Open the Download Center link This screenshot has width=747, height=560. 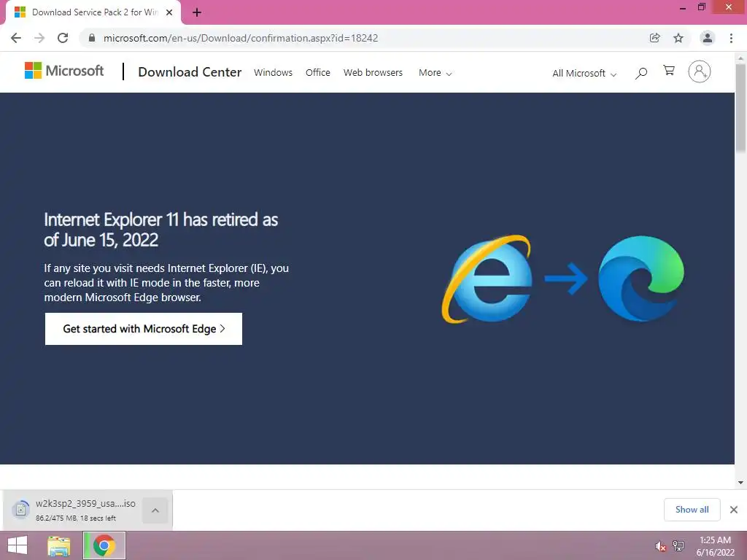190,72
